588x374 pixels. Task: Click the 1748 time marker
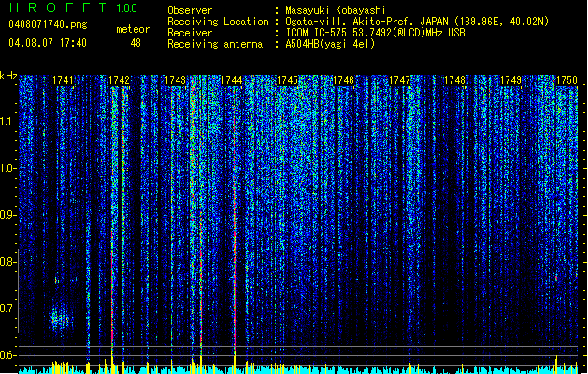(x=454, y=80)
